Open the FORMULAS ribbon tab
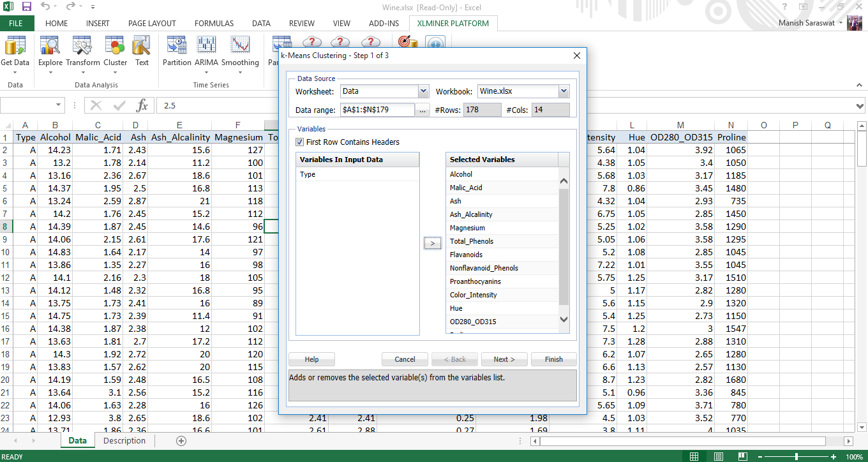This screenshot has height=462, width=868. (x=214, y=24)
